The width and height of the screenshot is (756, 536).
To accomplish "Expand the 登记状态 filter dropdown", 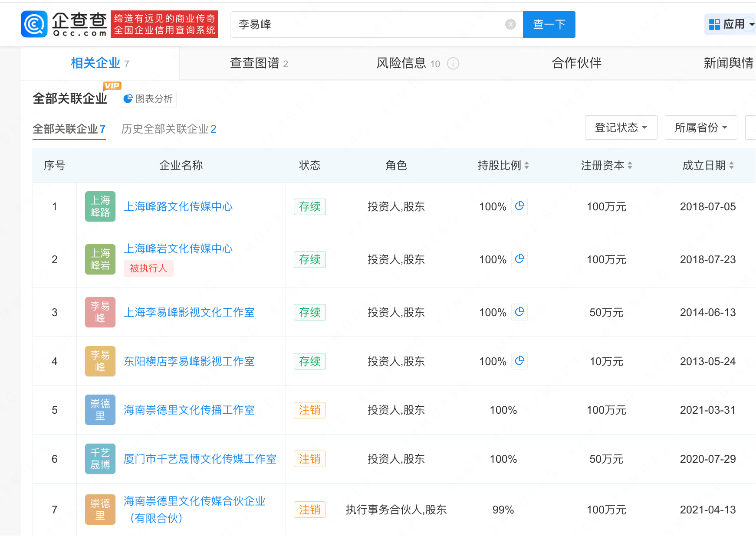I will coord(621,127).
